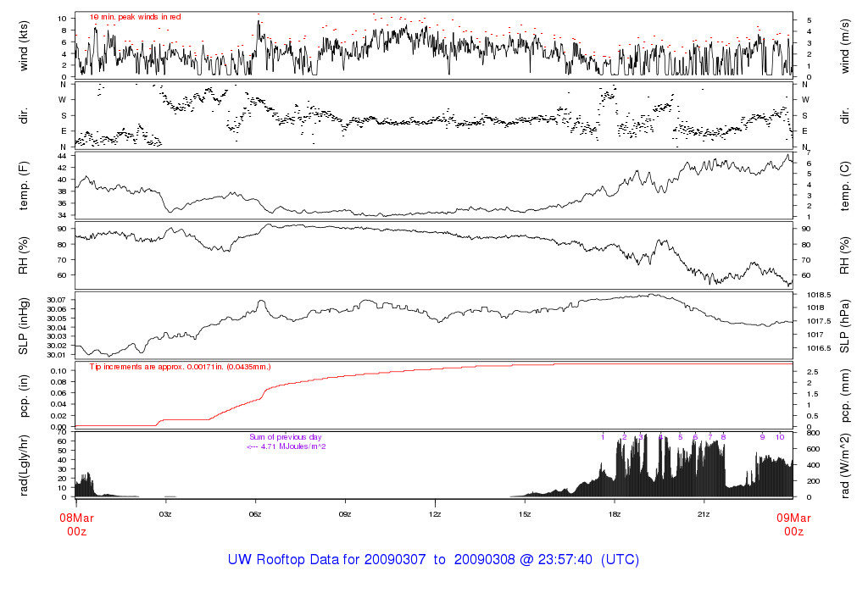Click the rad (W/m^2) right axis label
The width and height of the screenshot is (868, 593).
pos(846,465)
